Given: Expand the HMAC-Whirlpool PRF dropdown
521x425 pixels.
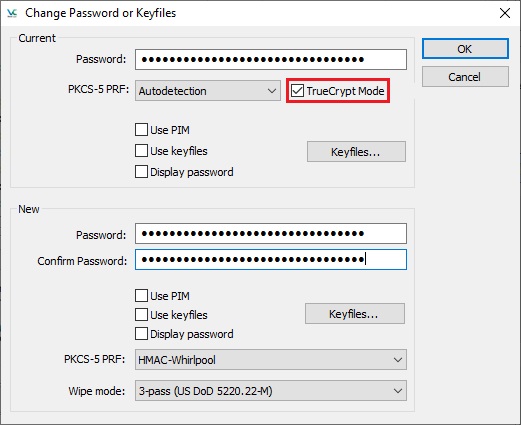Looking at the screenshot, I should (271, 360).
